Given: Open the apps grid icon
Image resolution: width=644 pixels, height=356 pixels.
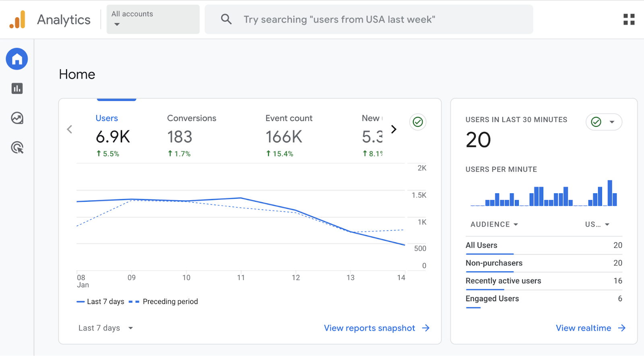Looking at the screenshot, I should pyautogui.click(x=629, y=19).
